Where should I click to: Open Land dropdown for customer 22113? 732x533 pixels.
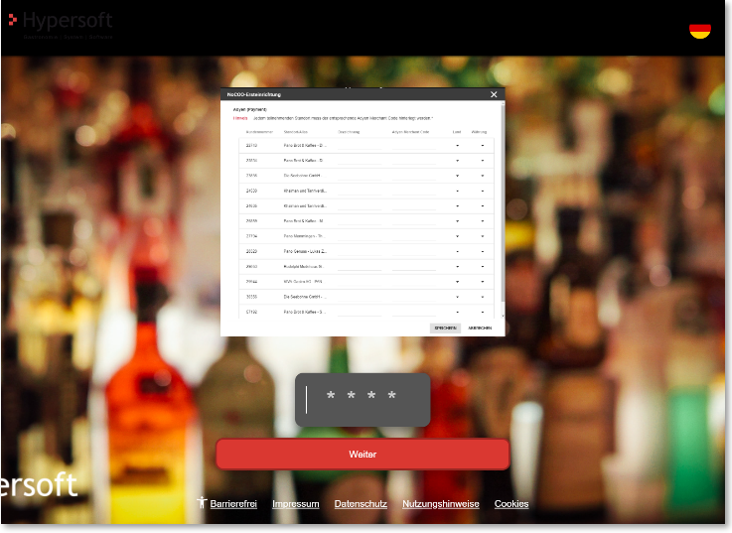[457, 145]
